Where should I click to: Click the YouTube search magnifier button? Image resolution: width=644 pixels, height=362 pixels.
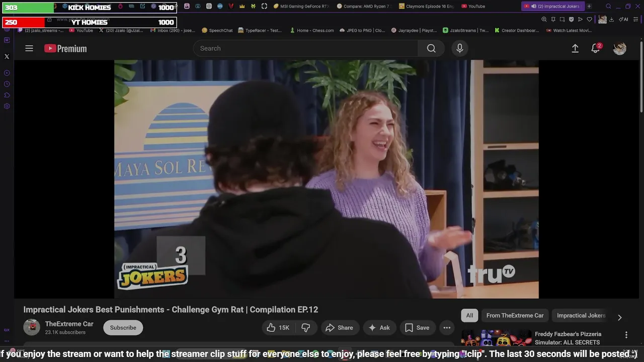[431, 48]
